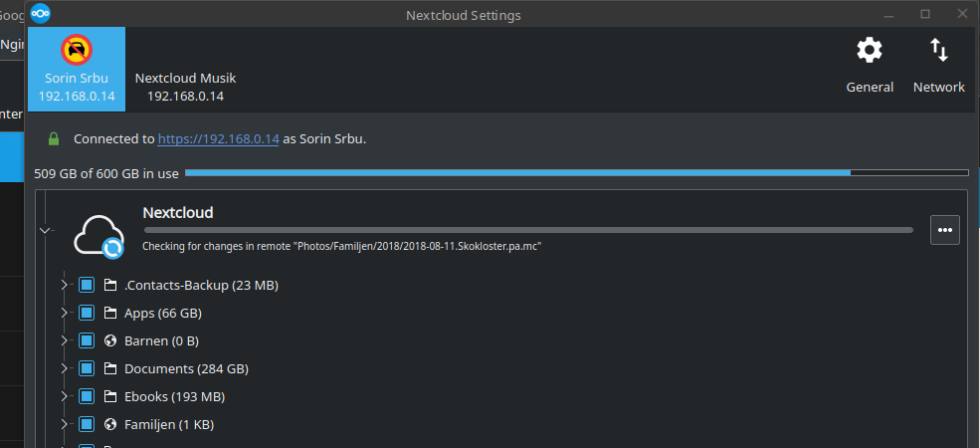980x448 pixels.
Task: Expand the Familjen folder
Action: coord(64,425)
